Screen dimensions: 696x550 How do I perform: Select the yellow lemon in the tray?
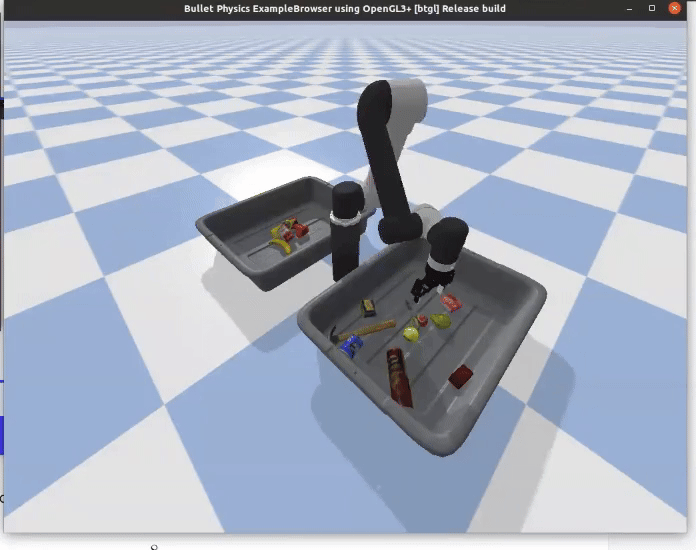411,334
